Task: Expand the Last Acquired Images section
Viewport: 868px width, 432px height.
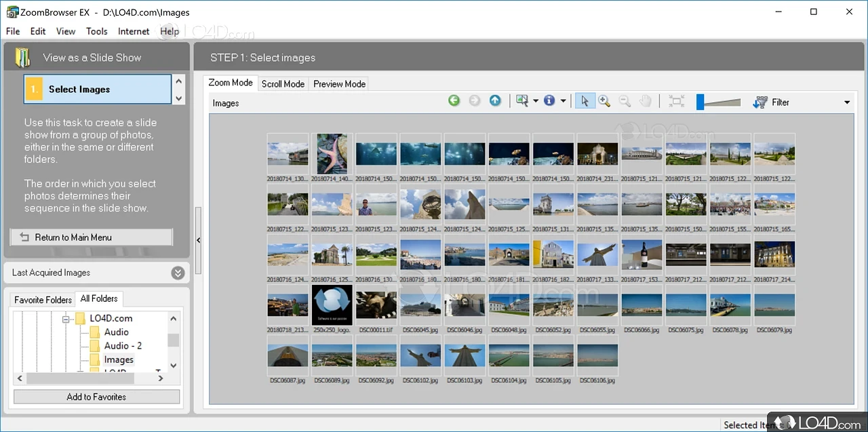Action: click(178, 273)
